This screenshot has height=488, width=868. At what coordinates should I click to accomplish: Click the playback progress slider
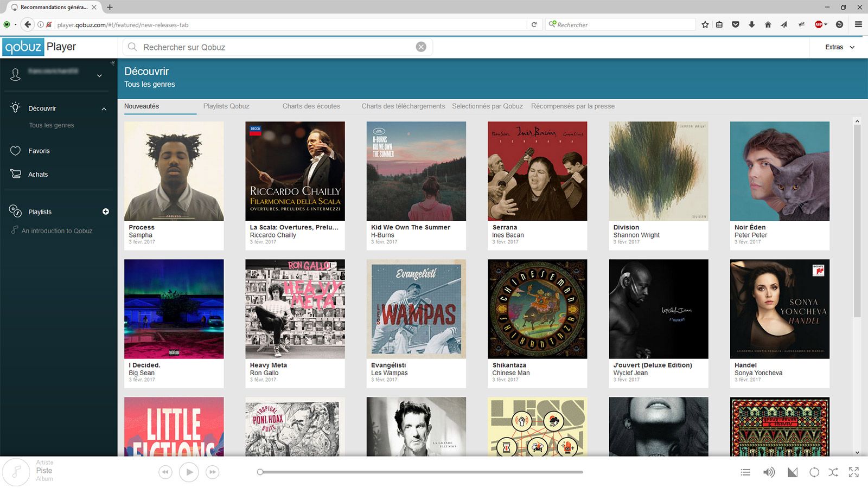(420, 472)
